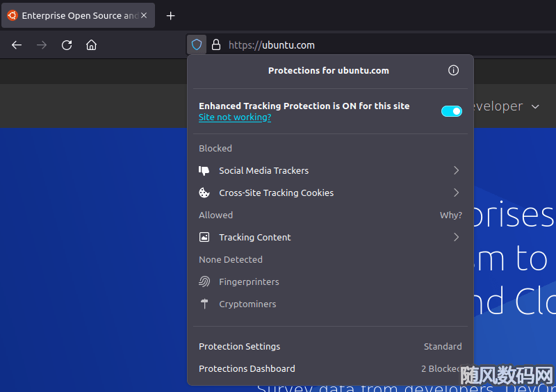The height and width of the screenshot is (392, 556).
Task: Click the cookie icon for Cross-Site Cookies
Action: pyautogui.click(x=204, y=193)
